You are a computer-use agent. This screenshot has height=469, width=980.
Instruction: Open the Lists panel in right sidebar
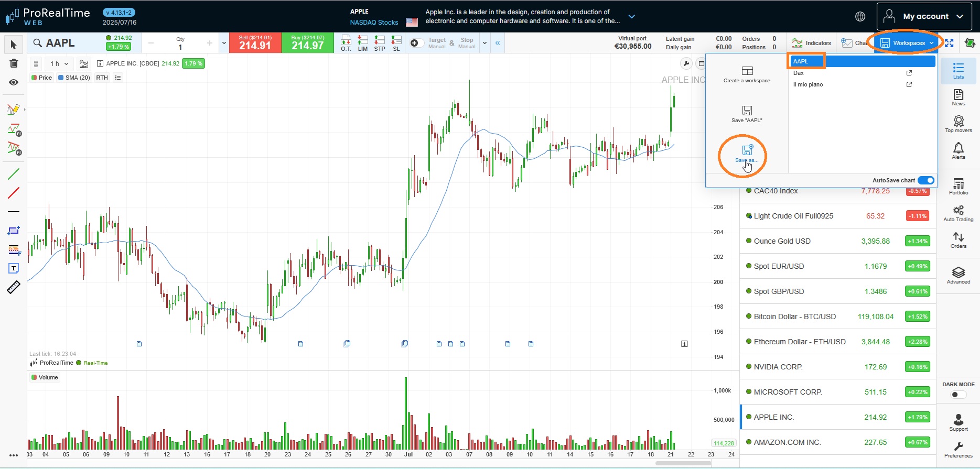click(959, 71)
